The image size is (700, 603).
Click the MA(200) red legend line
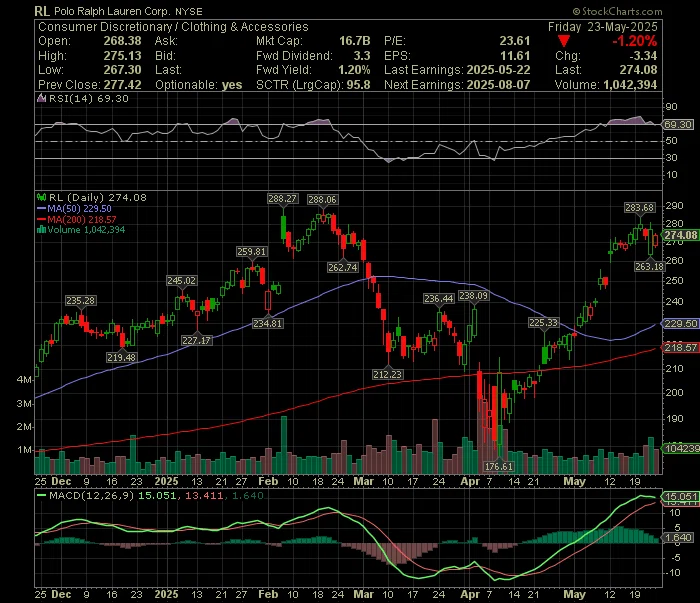42,219
